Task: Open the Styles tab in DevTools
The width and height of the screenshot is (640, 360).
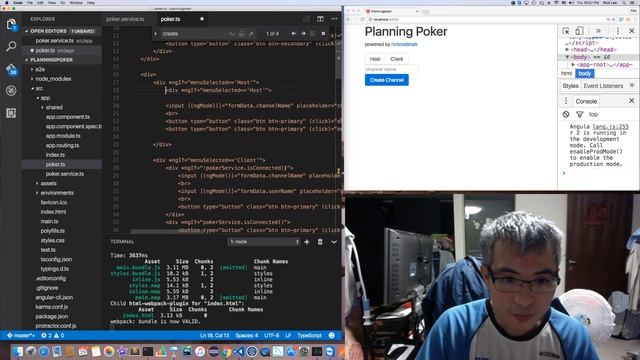Action: point(570,86)
